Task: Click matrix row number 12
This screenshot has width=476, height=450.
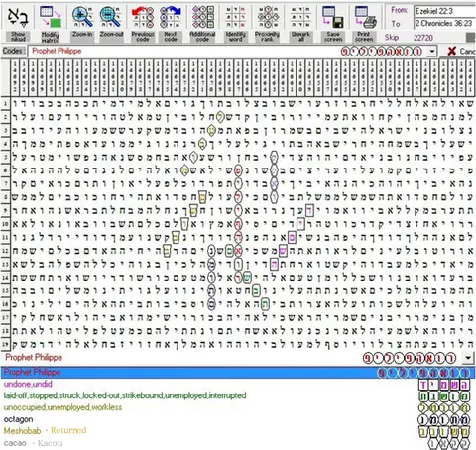Action: click(x=5, y=251)
